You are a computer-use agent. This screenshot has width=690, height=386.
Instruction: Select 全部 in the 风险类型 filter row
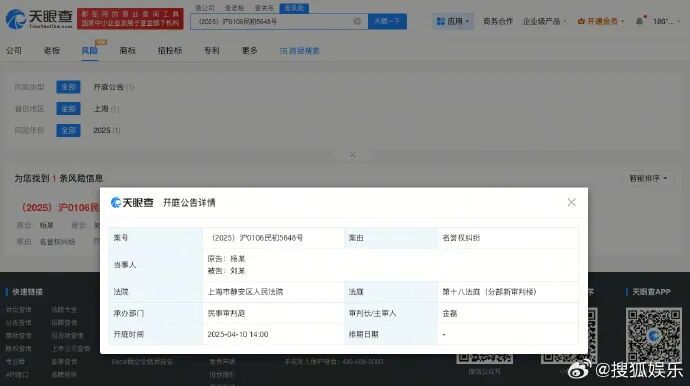(68, 87)
